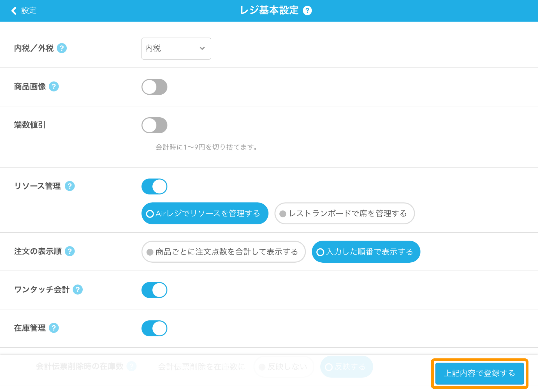Enable the 端数値引 toggle
Screen dimensions: 538x392
click(x=154, y=125)
